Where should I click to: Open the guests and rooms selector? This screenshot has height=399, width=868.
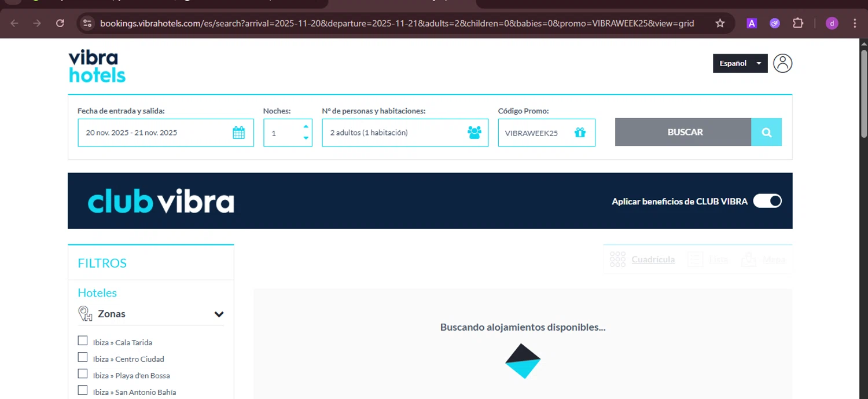click(x=405, y=133)
